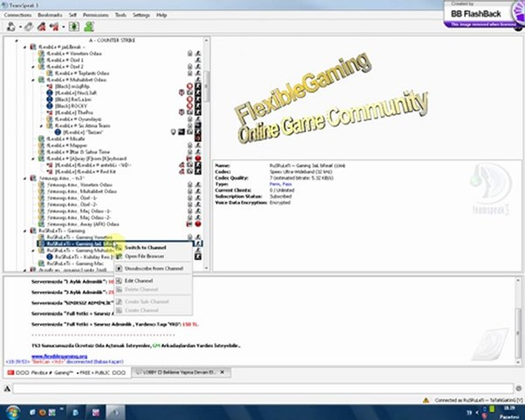Collapse the fLexibLe # jailBreak channel group

click(x=24, y=47)
